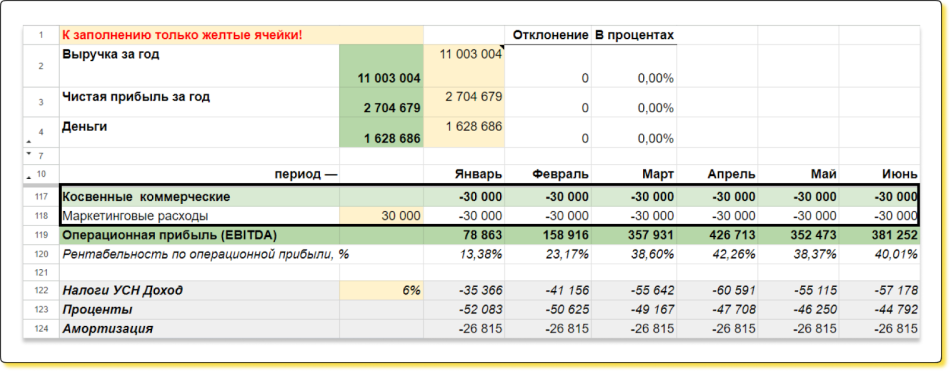Click Налоги УСН Доход label cell
This screenshot has height=371, width=950.
tap(199, 290)
